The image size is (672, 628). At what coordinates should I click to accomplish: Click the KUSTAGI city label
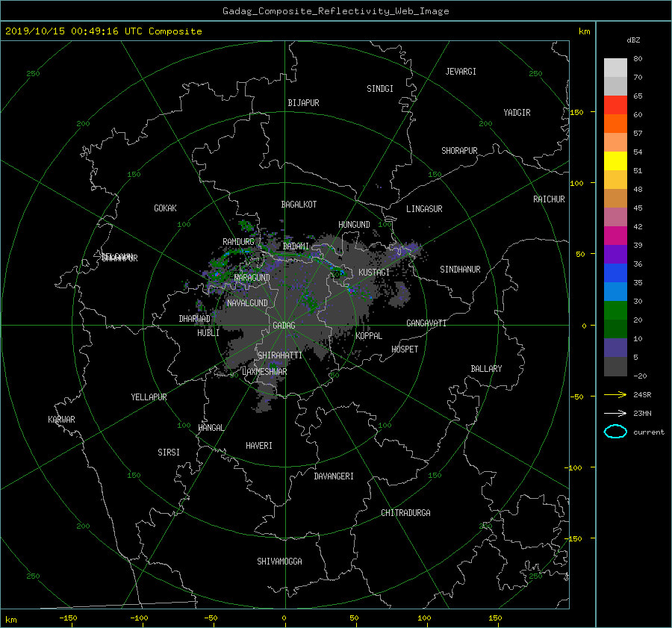click(374, 273)
